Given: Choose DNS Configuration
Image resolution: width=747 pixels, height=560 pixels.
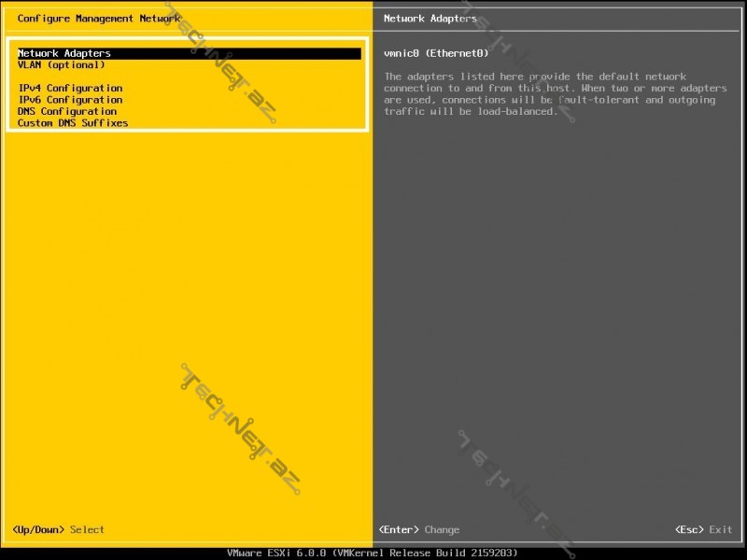Looking at the screenshot, I should click(67, 111).
